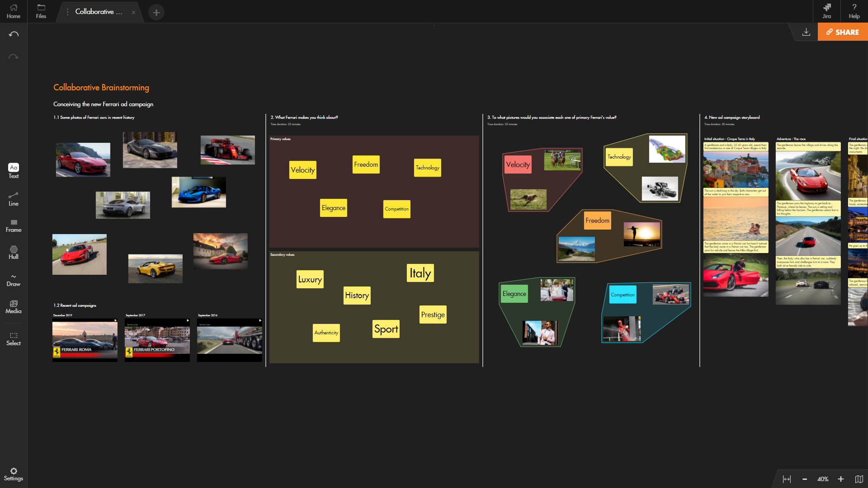Click the download icon

(806, 32)
